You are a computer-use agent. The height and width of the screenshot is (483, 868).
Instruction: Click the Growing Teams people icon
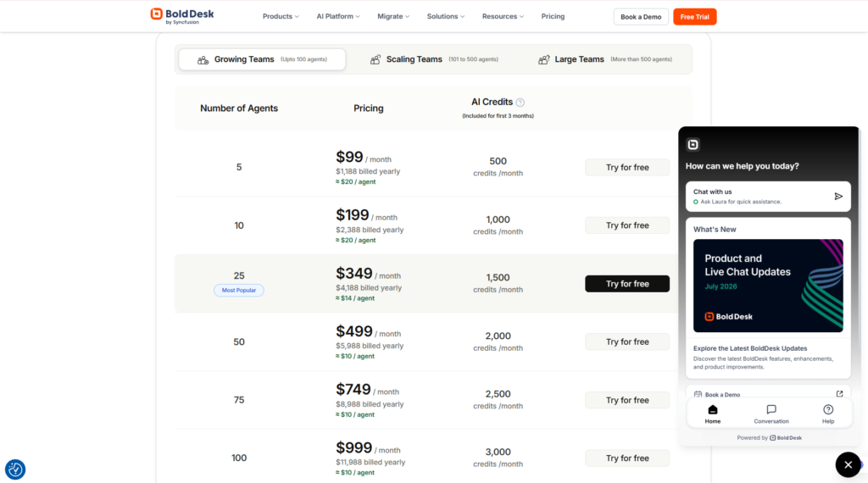[x=203, y=60]
